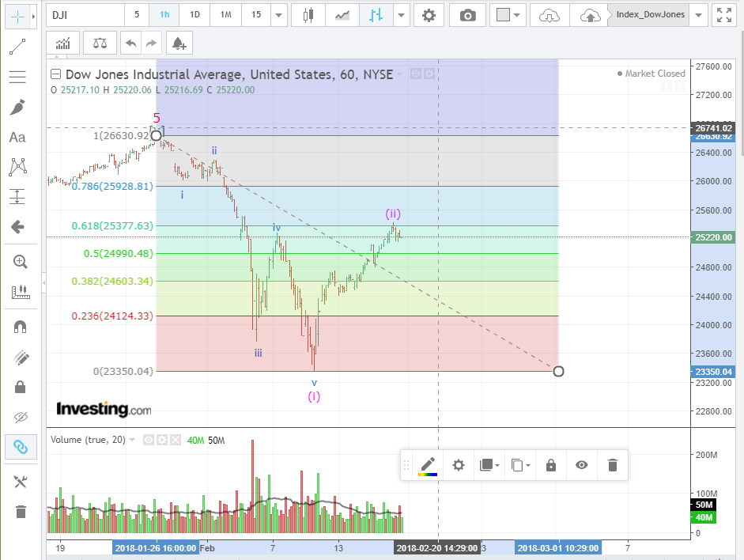The width and height of the screenshot is (744, 560).
Task: Select the Aa text annotation tool
Action: click(x=17, y=138)
